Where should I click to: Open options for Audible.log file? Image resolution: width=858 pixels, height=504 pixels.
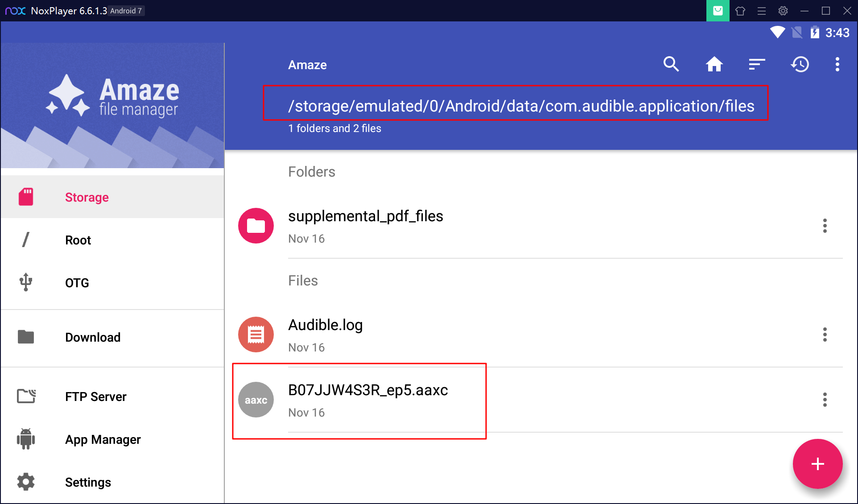point(825,335)
